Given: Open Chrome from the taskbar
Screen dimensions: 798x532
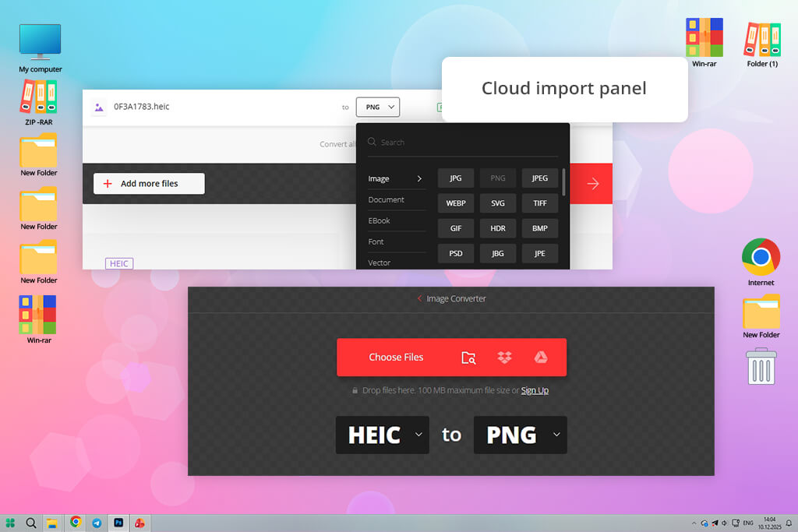Looking at the screenshot, I should click(x=76, y=522).
